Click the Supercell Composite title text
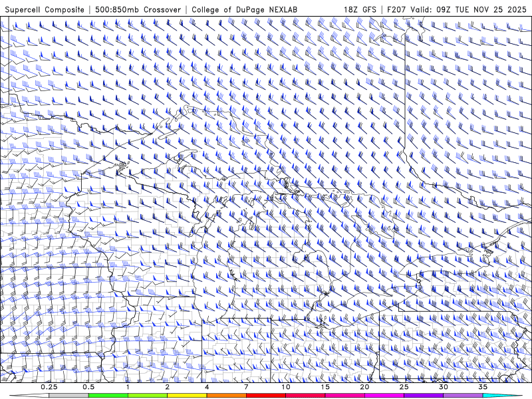The height and width of the screenshot is (399, 532). 45,9
